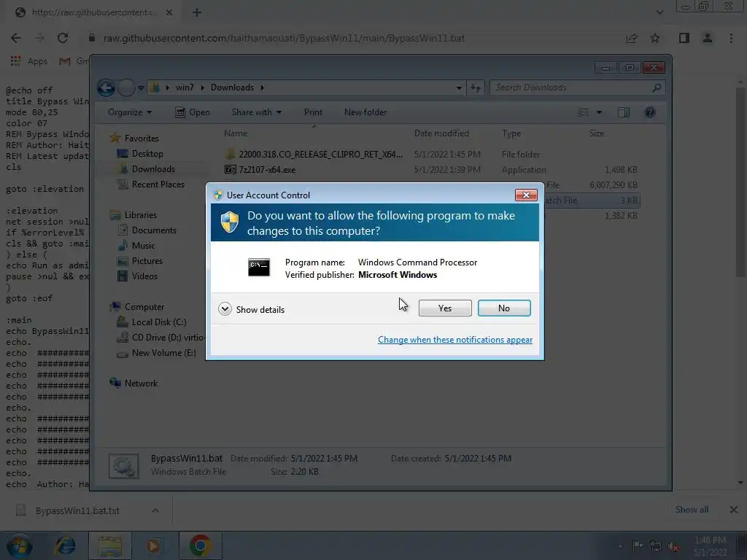The height and width of the screenshot is (560, 747).
Task: Open the Organize menu in Explorer
Action: click(x=130, y=112)
